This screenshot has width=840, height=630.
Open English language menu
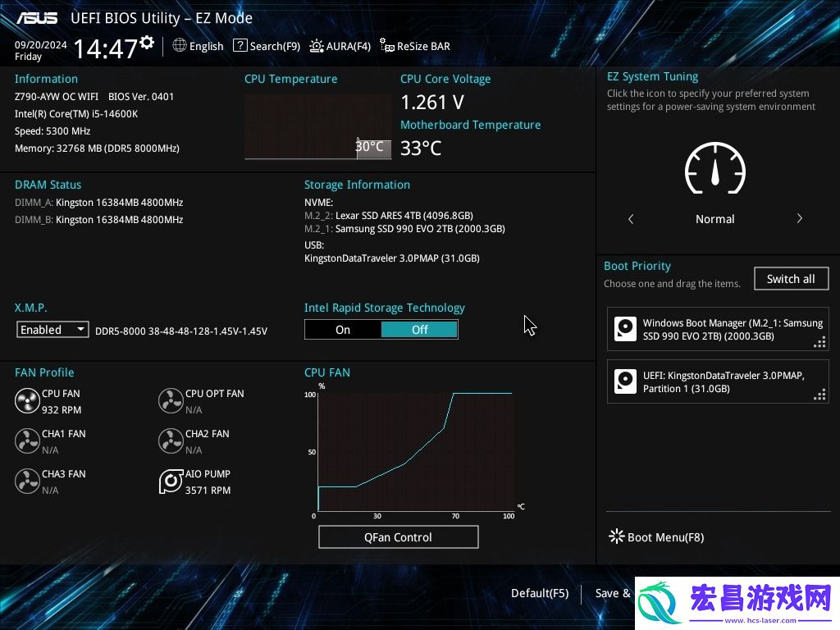pos(206,46)
